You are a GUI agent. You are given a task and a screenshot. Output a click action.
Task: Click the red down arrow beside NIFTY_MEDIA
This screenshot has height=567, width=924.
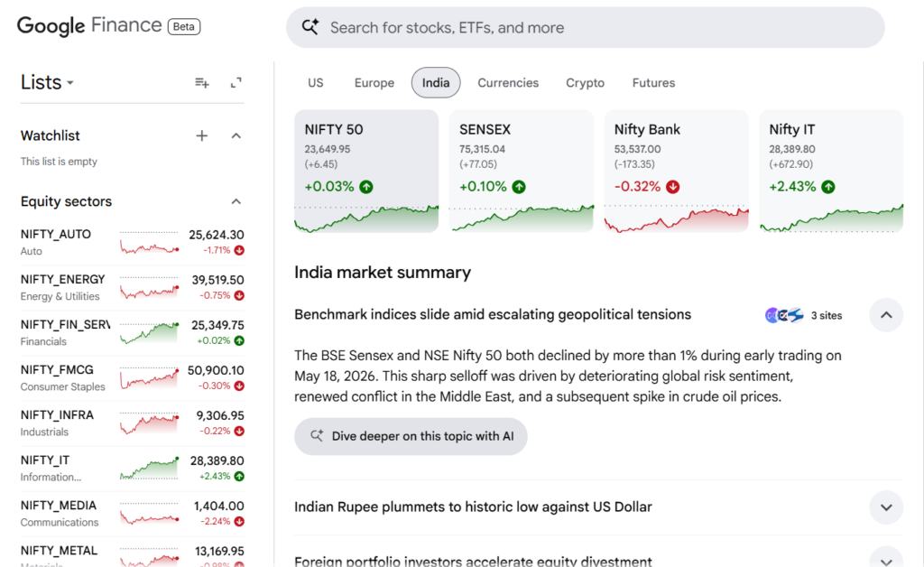[x=239, y=522]
